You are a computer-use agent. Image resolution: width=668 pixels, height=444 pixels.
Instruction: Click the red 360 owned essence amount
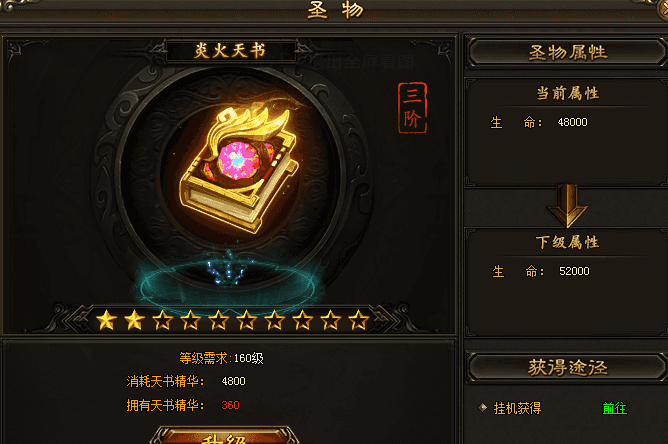tap(230, 405)
